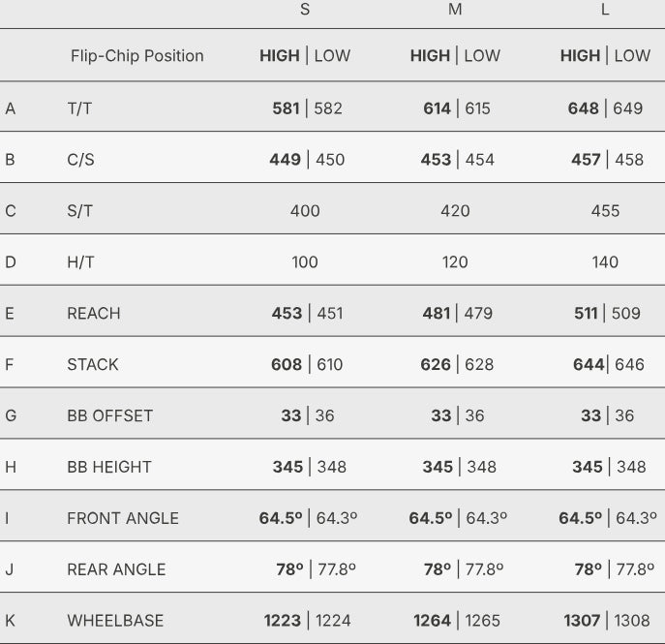Click the S size column header
665x644 pixels.
coord(305,10)
